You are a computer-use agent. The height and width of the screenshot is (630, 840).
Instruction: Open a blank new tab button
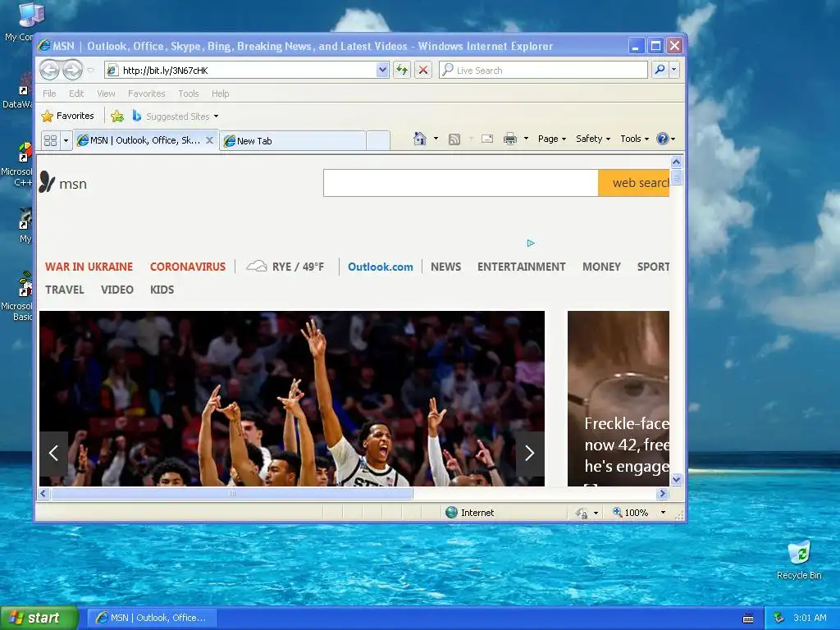378,141
